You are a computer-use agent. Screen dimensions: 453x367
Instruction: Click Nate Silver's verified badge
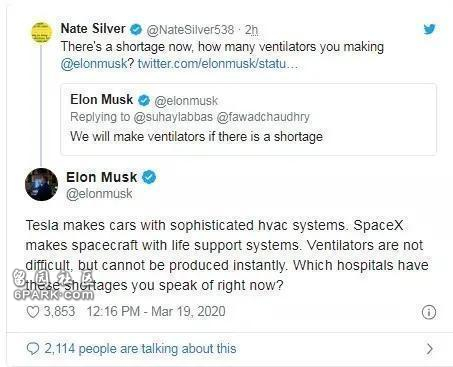tap(136, 29)
